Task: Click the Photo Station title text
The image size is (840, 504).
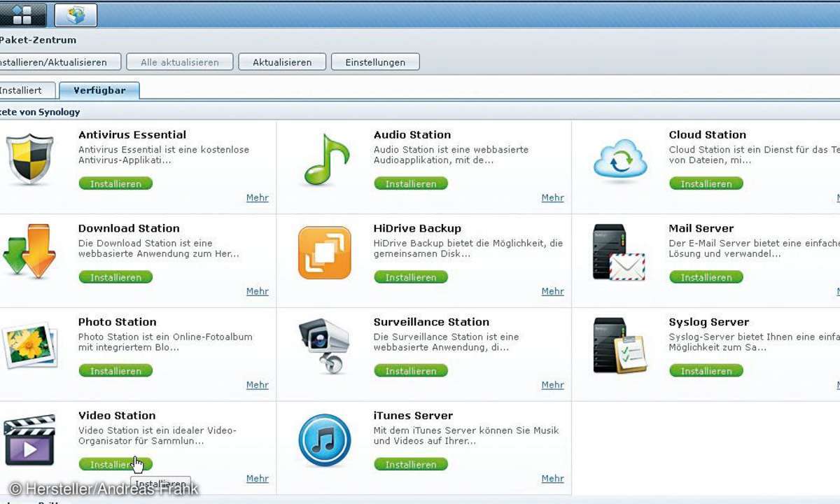Action: point(118,322)
